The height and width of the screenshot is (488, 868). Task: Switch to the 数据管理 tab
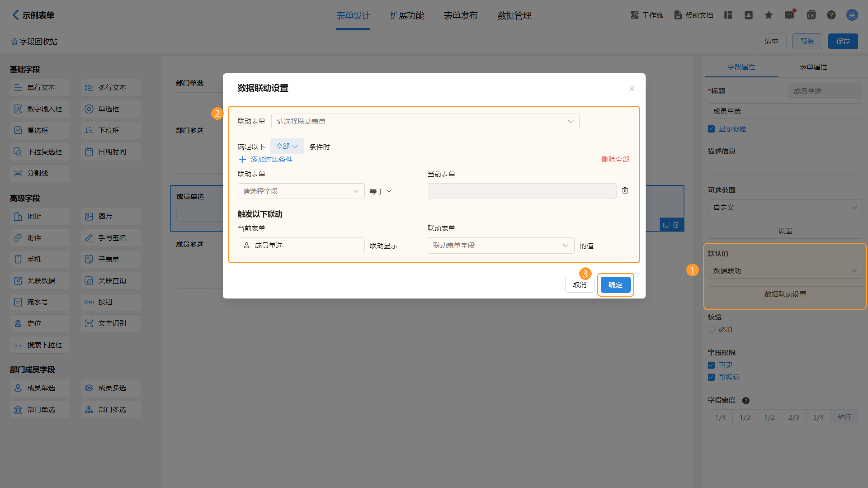[514, 16]
